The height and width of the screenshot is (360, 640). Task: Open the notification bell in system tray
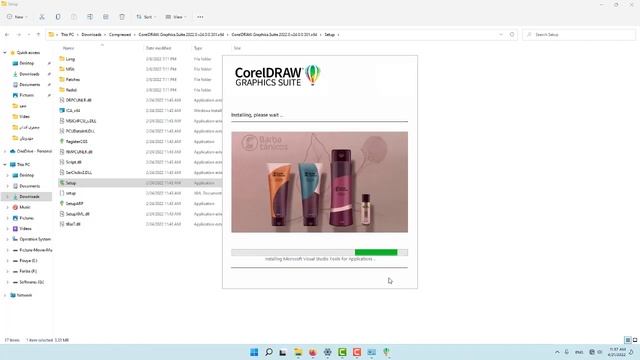pos(631,352)
